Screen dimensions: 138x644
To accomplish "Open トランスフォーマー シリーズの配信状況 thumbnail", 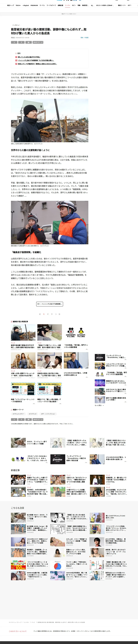I will [23, 389].
